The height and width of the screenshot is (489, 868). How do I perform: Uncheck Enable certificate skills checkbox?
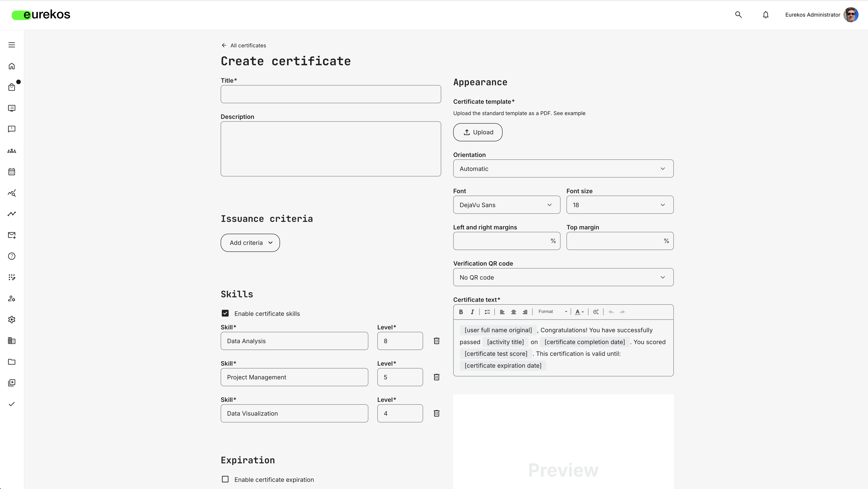coord(225,314)
